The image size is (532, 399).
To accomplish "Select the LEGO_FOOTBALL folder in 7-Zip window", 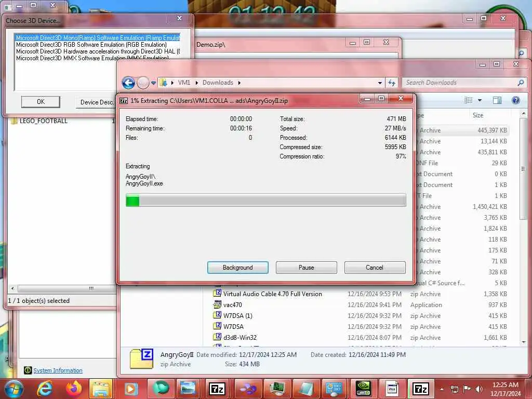I will (x=43, y=121).
